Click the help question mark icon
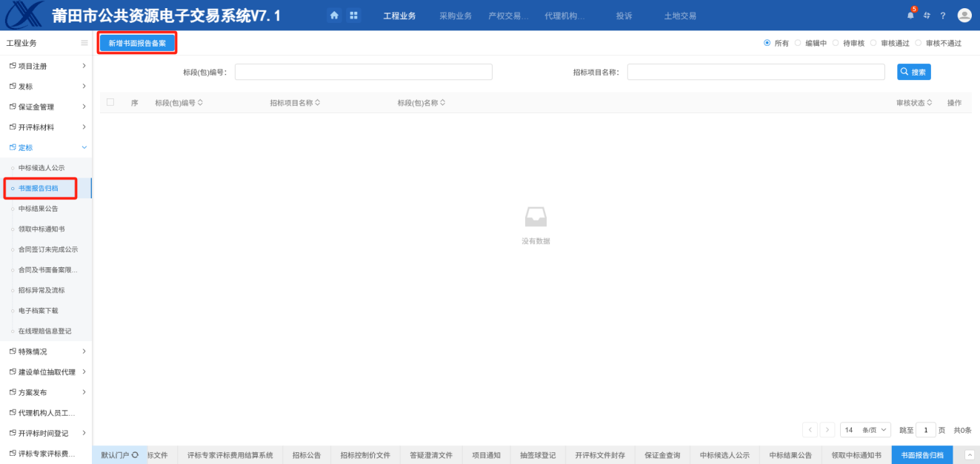 [x=943, y=16]
